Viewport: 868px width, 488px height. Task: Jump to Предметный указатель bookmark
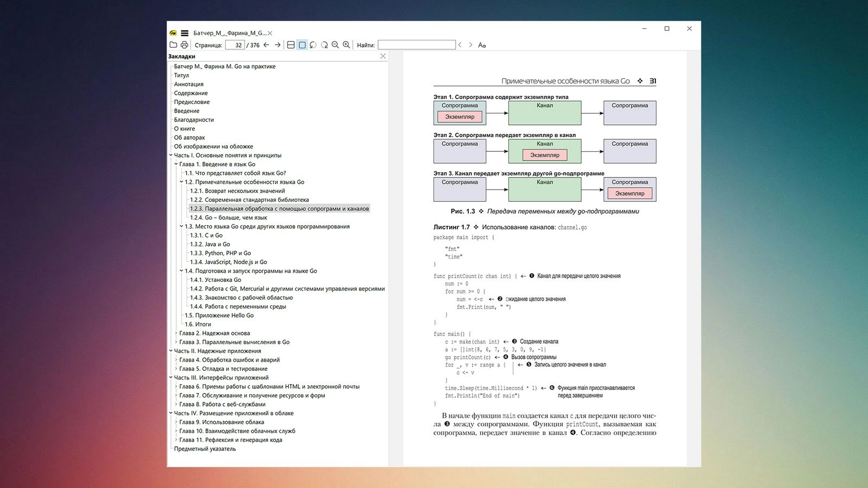tap(205, 449)
